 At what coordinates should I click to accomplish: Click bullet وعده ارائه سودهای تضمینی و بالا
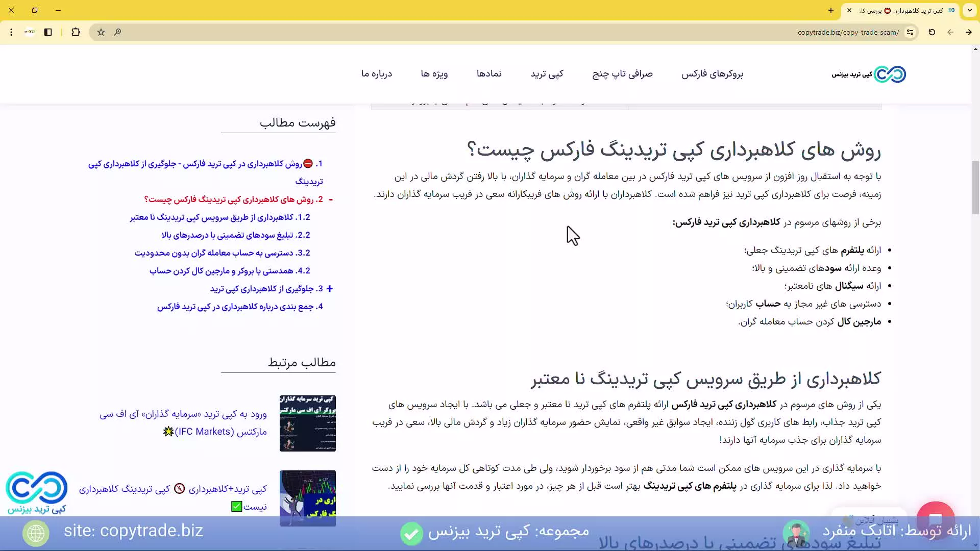click(x=816, y=268)
